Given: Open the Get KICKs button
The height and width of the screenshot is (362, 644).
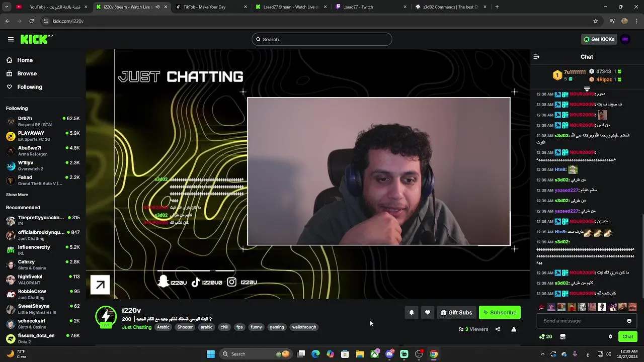Looking at the screenshot, I should [599, 39].
